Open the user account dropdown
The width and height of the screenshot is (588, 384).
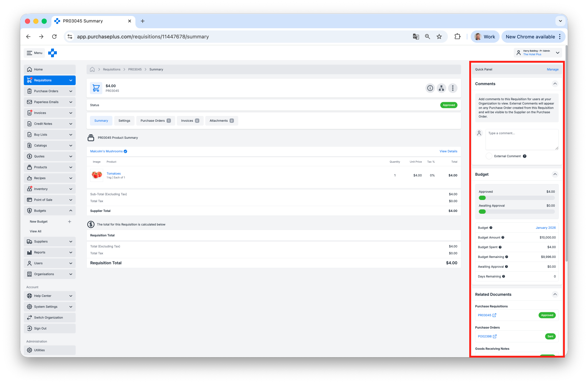(538, 53)
